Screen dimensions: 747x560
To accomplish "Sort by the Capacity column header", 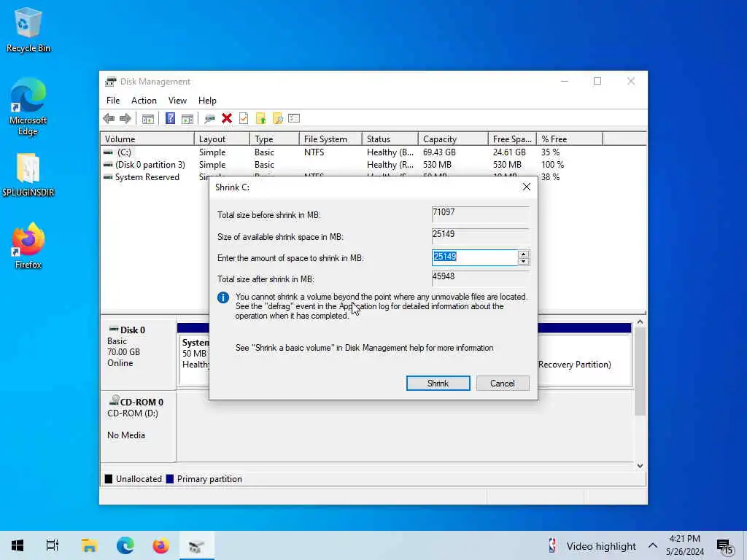I will click(x=453, y=139).
